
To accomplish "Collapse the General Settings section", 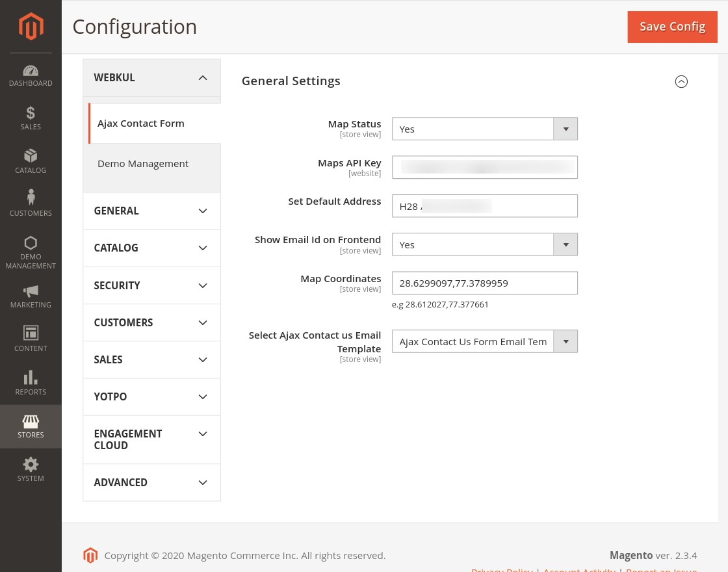I will pos(681,81).
